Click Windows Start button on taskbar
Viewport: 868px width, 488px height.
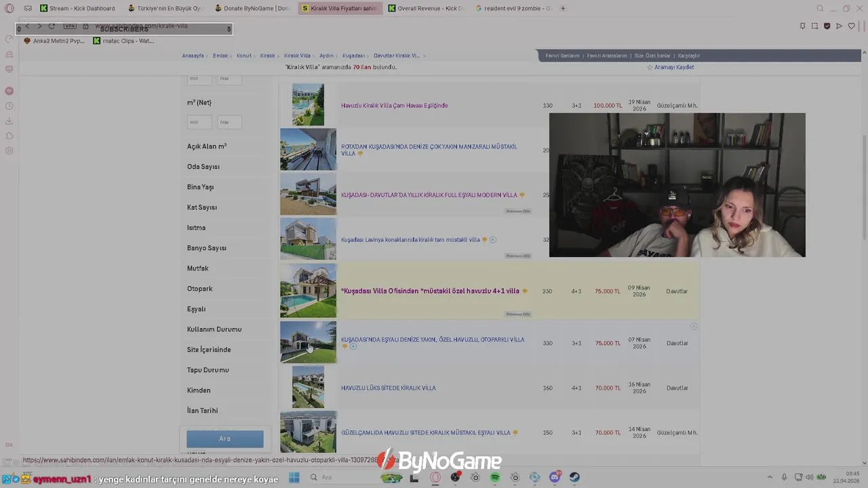(x=294, y=477)
